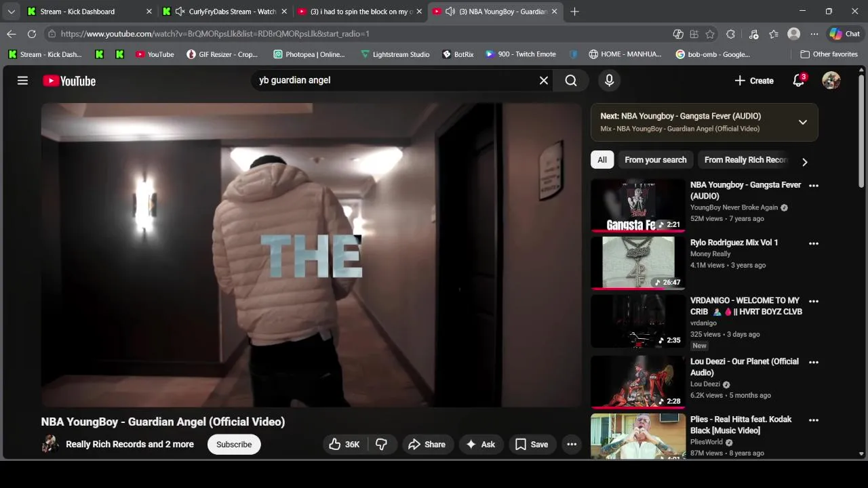Open the YouTube hamburger guide menu

pyautogui.click(x=22, y=81)
